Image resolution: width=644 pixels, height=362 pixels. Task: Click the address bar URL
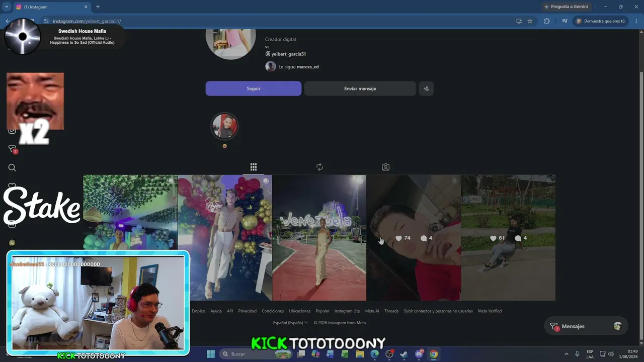pos(87,21)
